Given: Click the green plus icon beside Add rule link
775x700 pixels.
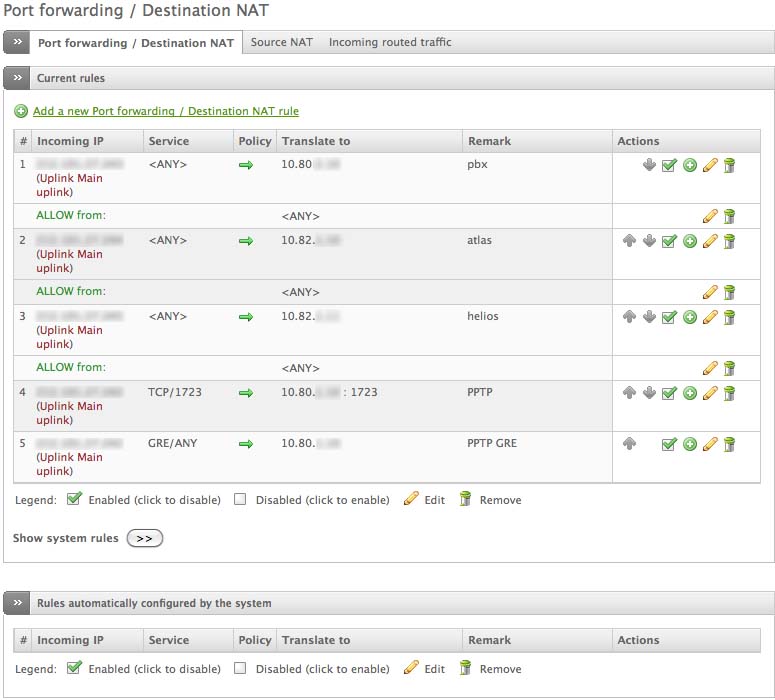Looking at the screenshot, I should point(21,111).
